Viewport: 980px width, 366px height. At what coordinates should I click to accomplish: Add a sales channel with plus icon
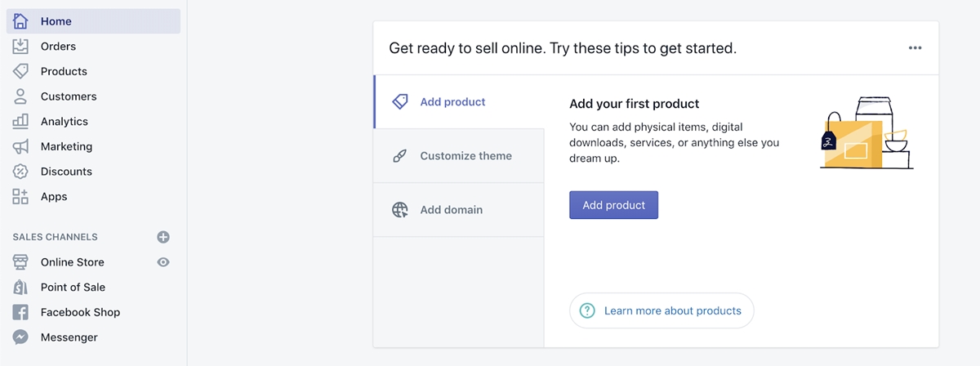(163, 237)
